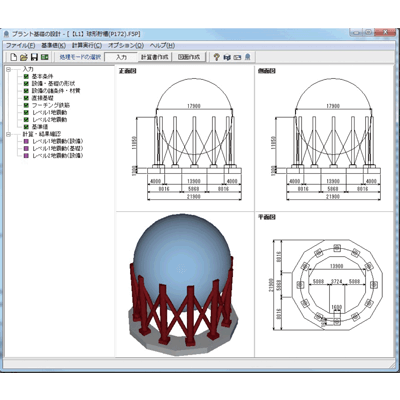
Task: Click the 21900 dimension in the front view
Action: [x=194, y=197]
